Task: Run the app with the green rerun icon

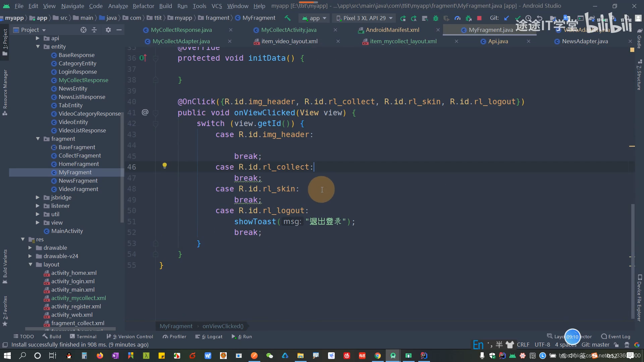Action: point(403,18)
